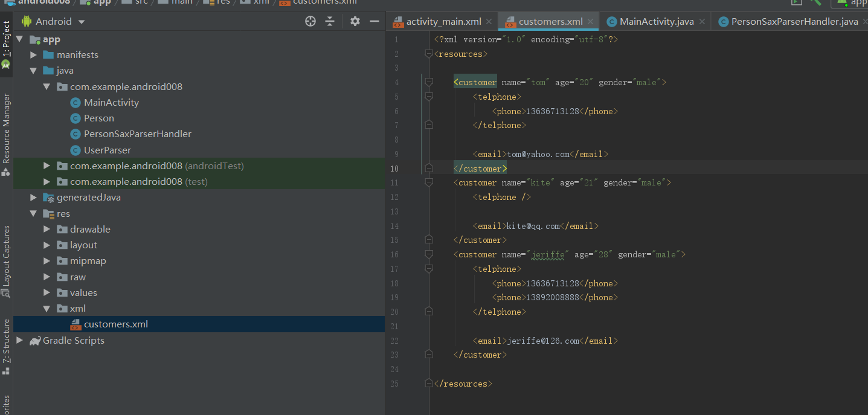Collapse the xml folder

(47, 309)
